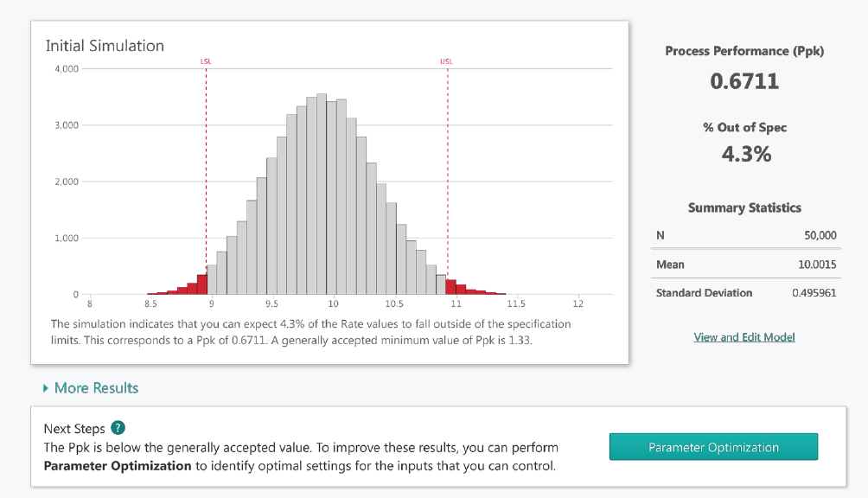Open the View and Edit Model link
Screen dimensions: 868x498
pos(744,336)
